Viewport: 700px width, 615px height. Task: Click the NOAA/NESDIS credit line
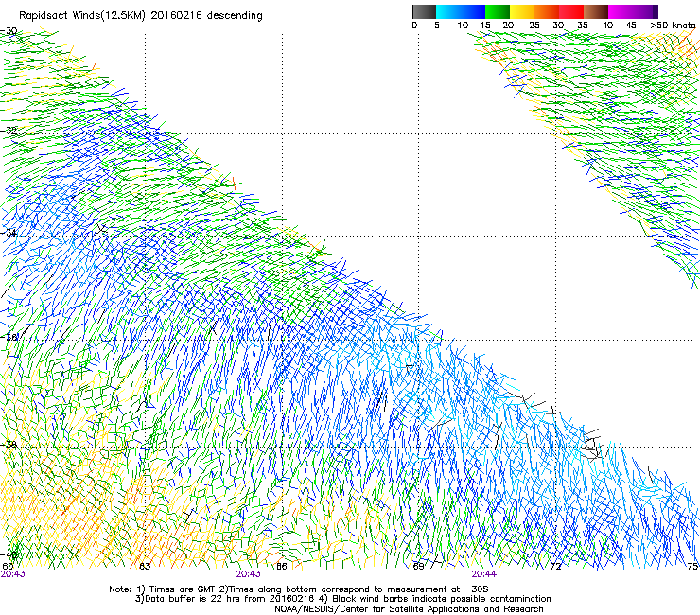409,609
